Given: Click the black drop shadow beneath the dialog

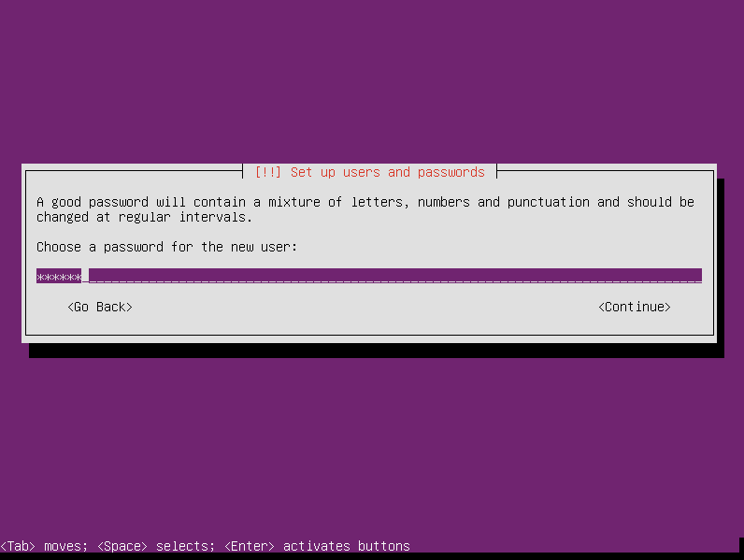Looking at the screenshot, I should (x=377, y=351).
